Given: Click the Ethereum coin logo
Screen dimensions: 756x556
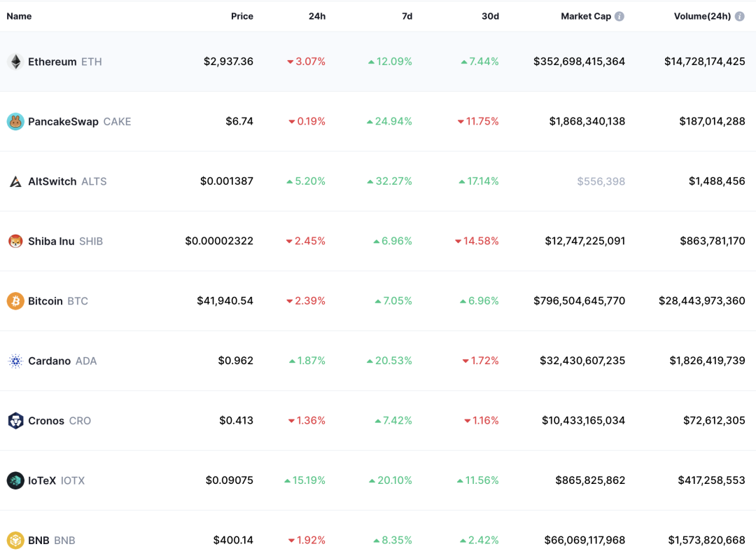Looking at the screenshot, I should coord(15,62).
